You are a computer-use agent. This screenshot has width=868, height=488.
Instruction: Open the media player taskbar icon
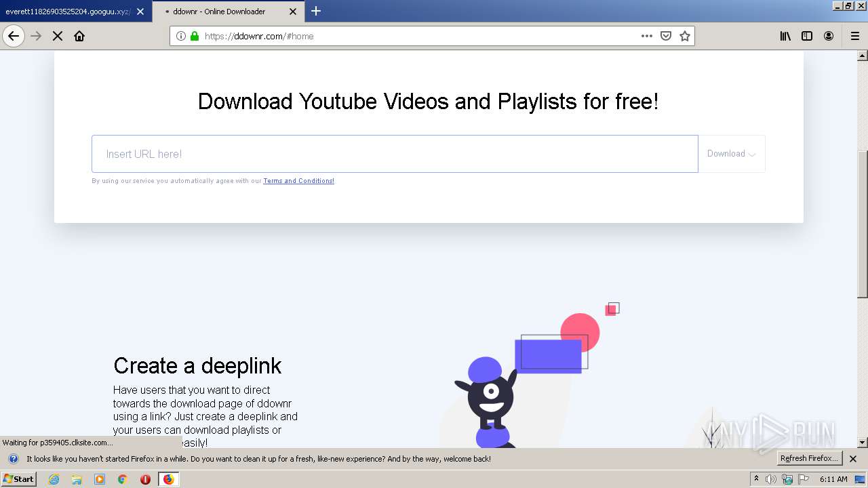100,479
